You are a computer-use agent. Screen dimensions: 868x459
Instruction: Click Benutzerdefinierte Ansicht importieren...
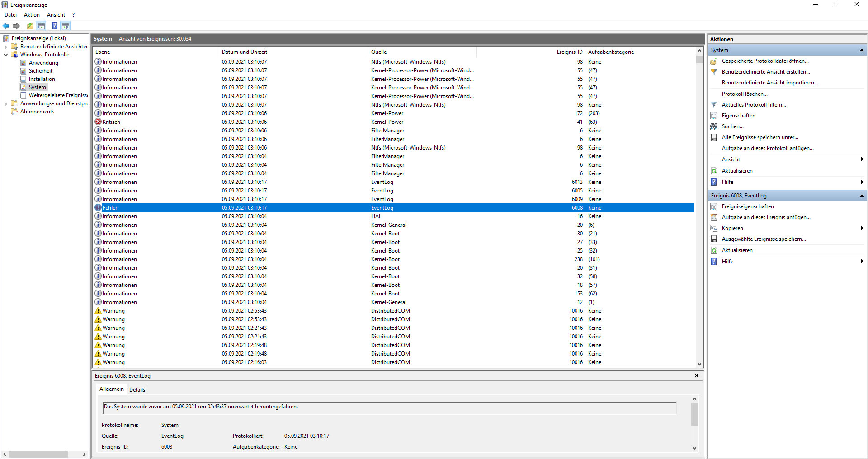pyautogui.click(x=770, y=83)
